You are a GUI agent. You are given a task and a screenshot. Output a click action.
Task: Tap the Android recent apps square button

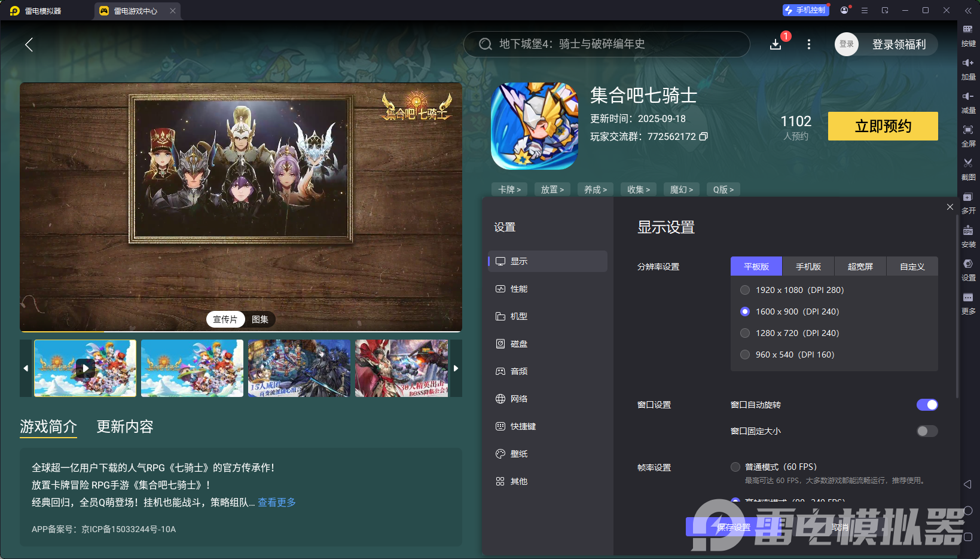point(968,537)
